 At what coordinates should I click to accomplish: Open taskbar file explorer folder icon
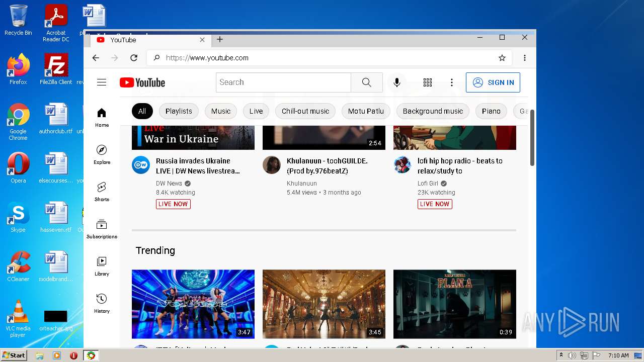[x=40, y=355]
